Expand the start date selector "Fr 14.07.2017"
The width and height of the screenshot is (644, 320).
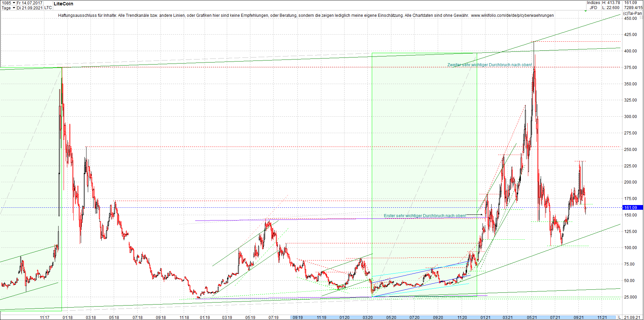(30, 3)
